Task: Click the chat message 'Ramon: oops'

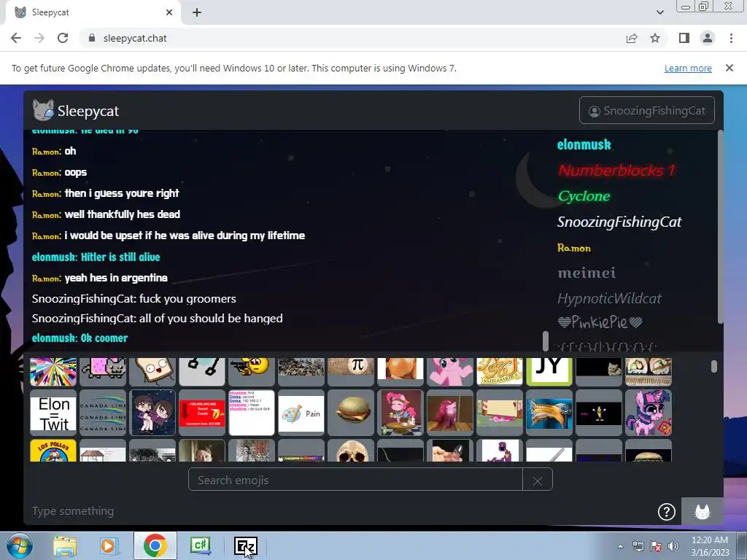Action: click(x=60, y=172)
